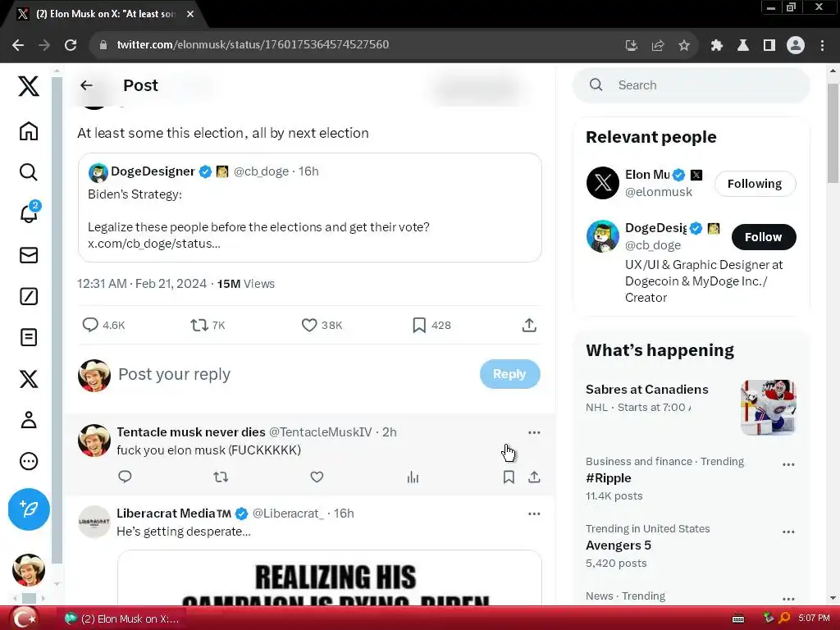
Task: Open Grok slash icon in sidebar
Action: coord(29,296)
